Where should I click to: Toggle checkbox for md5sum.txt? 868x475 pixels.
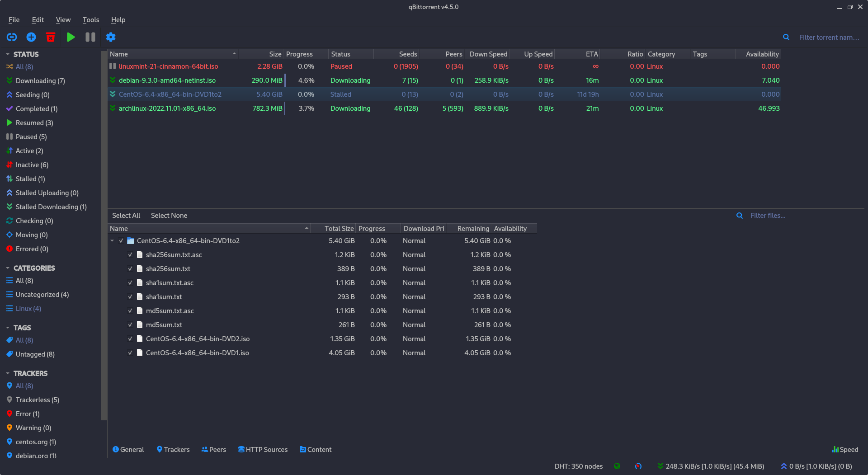click(x=130, y=325)
